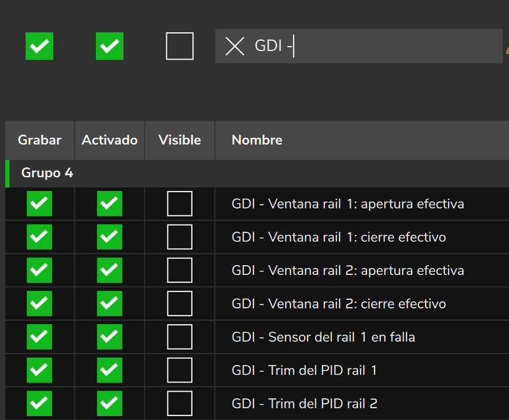Uncheck Grabar for Ventana rail 2: cierre efectivo
Viewport: 509px width, 420px height.
click(x=39, y=304)
